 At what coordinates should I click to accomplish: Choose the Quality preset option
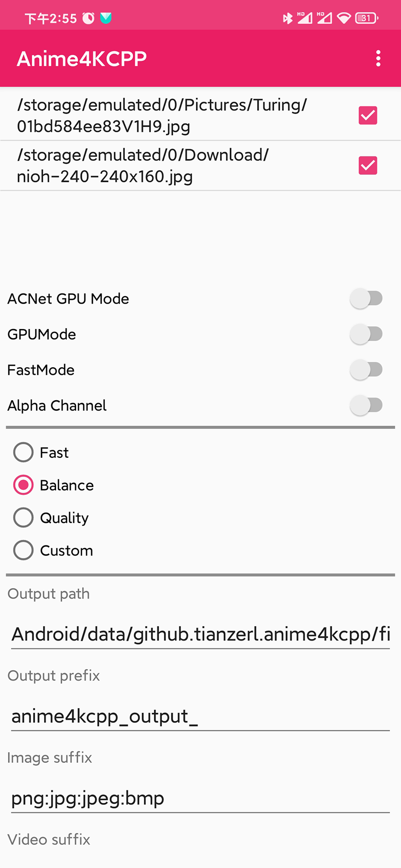coord(24,517)
